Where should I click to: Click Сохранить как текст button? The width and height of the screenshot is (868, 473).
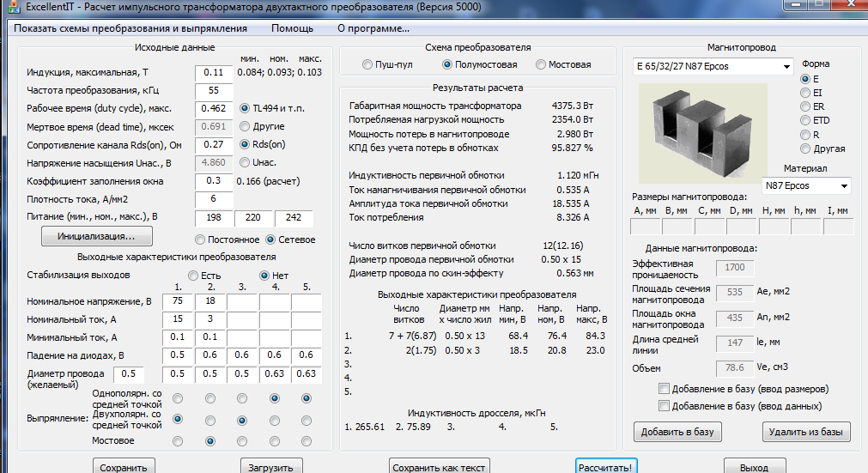coord(439,466)
